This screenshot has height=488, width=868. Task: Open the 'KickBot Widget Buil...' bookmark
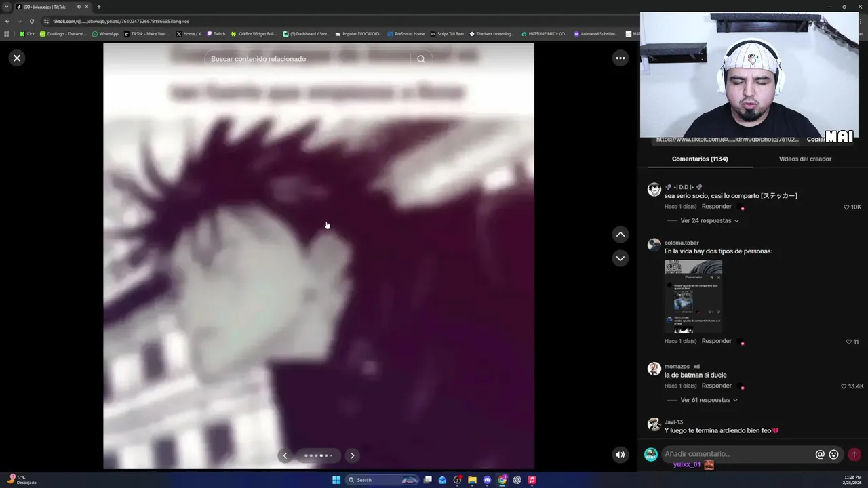coord(254,33)
